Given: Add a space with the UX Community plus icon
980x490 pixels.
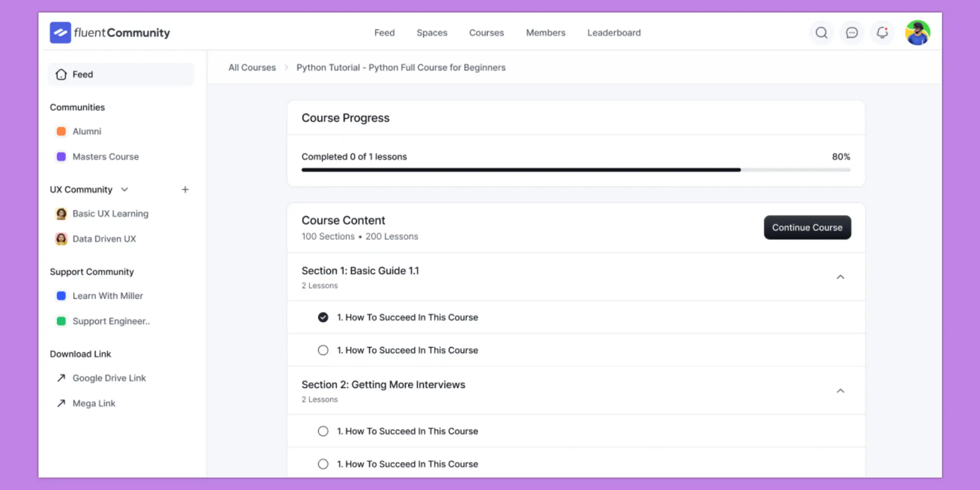Looking at the screenshot, I should click(x=185, y=189).
